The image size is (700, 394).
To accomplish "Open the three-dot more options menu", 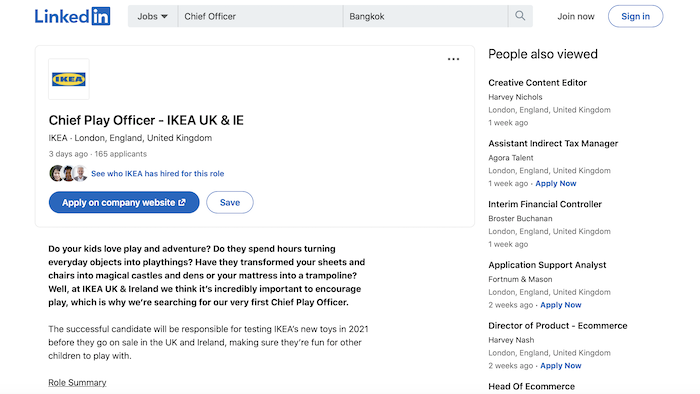I will click(453, 59).
